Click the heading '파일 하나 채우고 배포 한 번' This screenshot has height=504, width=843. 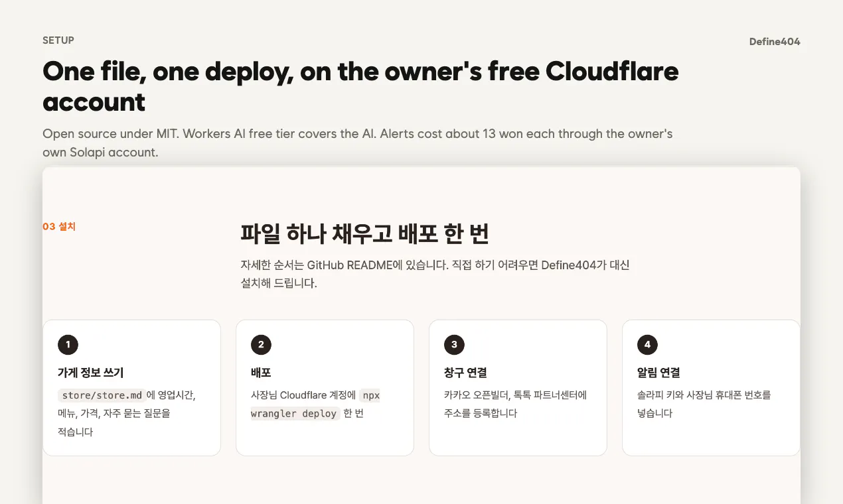[365, 234]
